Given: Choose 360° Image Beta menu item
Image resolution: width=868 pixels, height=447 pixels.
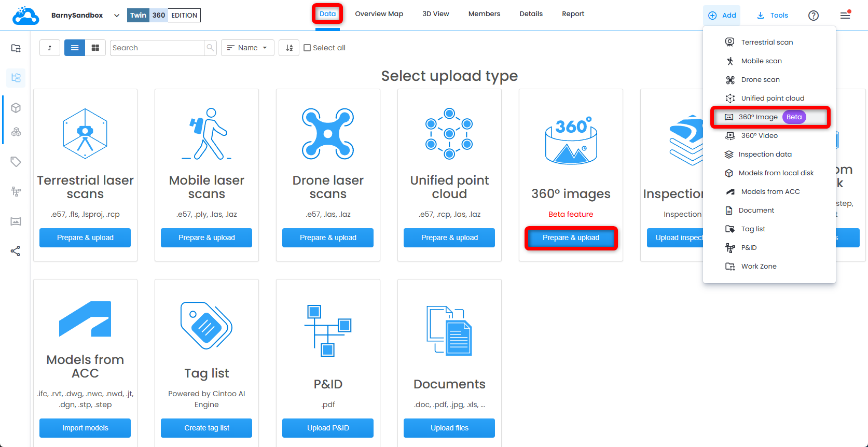Looking at the screenshot, I should 770,117.
